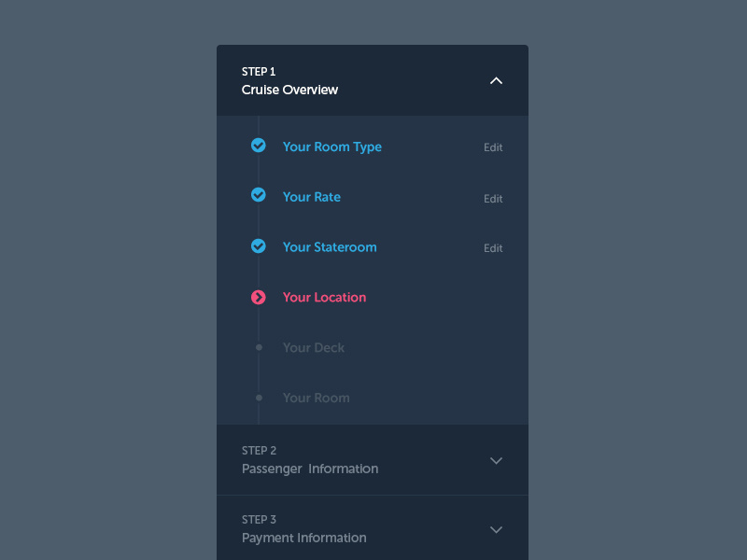Click the pink arrow icon beside Your Location
747x560 pixels.
click(x=259, y=298)
